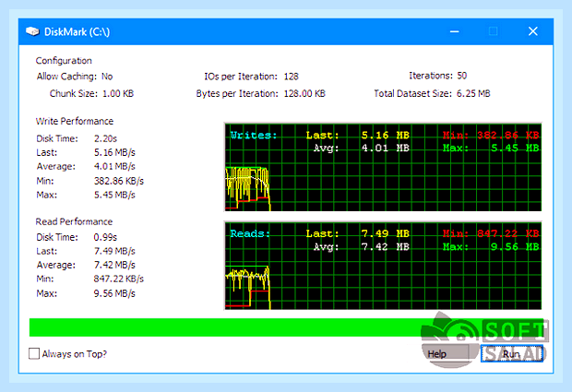Close the DiskMark window
Viewport: 572px width, 392px height.
click(x=533, y=31)
